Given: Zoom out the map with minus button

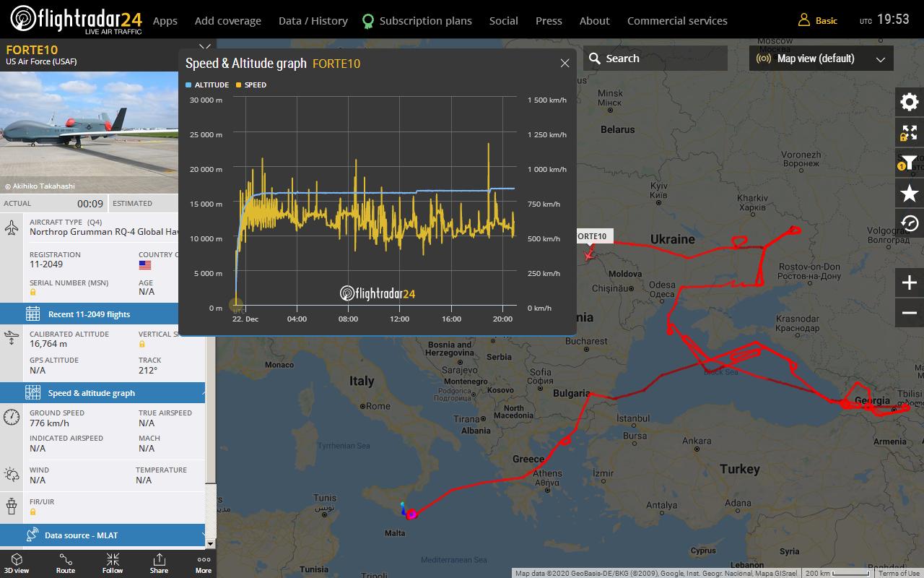Looking at the screenshot, I should pyautogui.click(x=910, y=313).
